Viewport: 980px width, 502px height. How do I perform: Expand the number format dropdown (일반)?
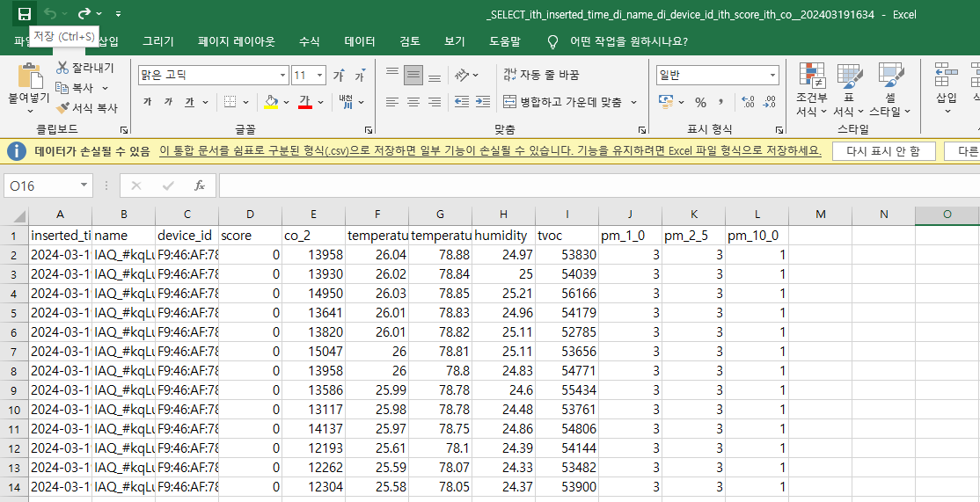(x=772, y=76)
